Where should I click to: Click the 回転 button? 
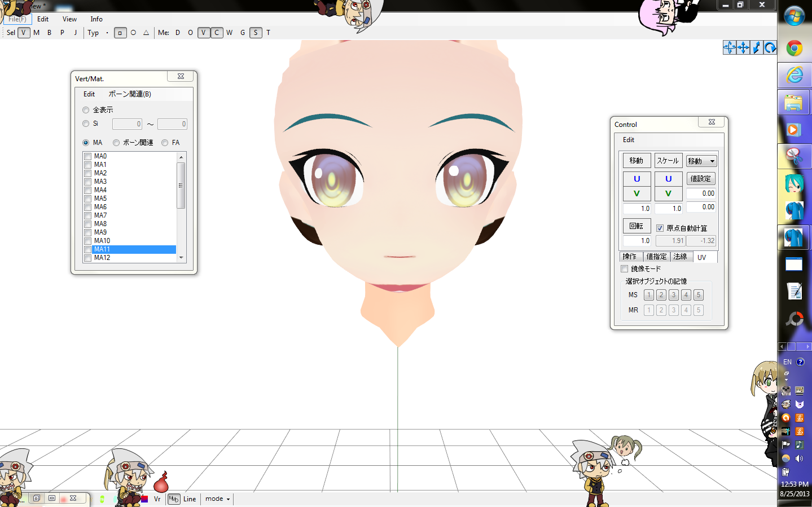[x=637, y=226]
